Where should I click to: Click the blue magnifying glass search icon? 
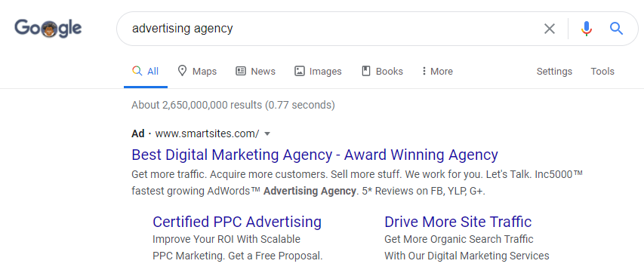point(616,29)
